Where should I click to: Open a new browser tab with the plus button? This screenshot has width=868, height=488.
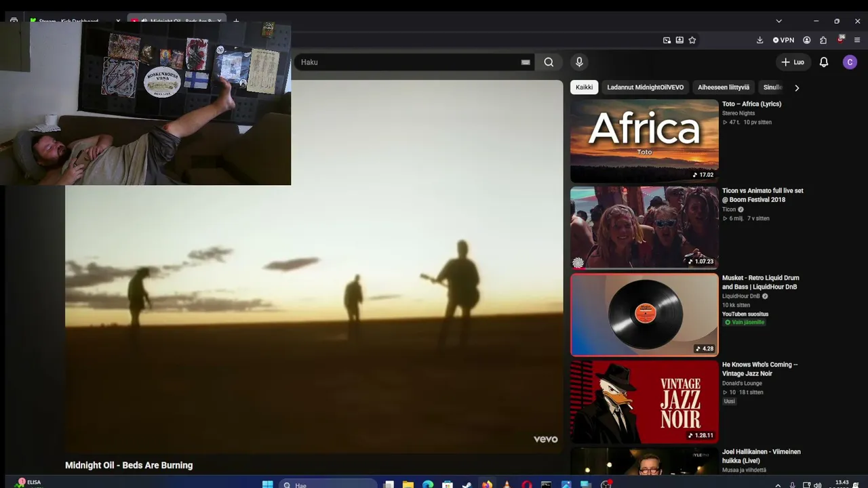tap(236, 21)
